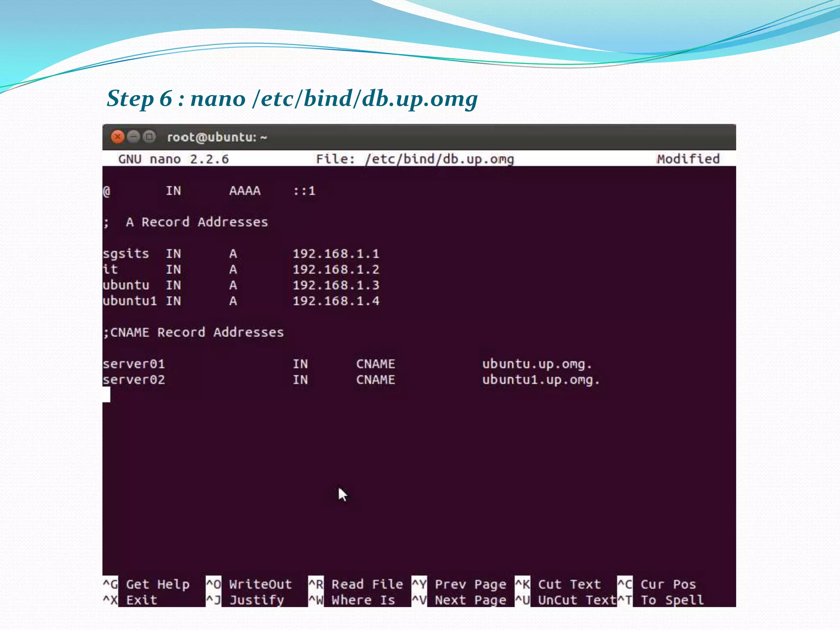Screen dimensions: 840x630
Task: Click CNAME in the server01 row
Action: tap(376, 364)
